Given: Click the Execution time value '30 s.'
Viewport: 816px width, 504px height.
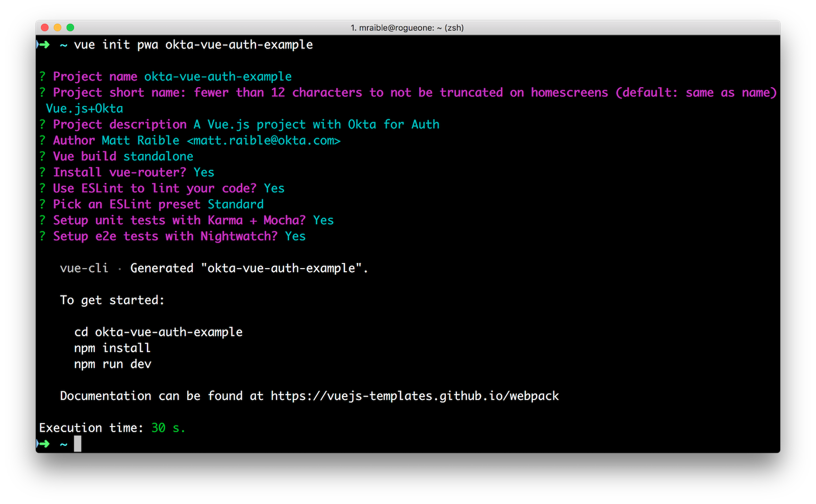Looking at the screenshot, I should (168, 428).
